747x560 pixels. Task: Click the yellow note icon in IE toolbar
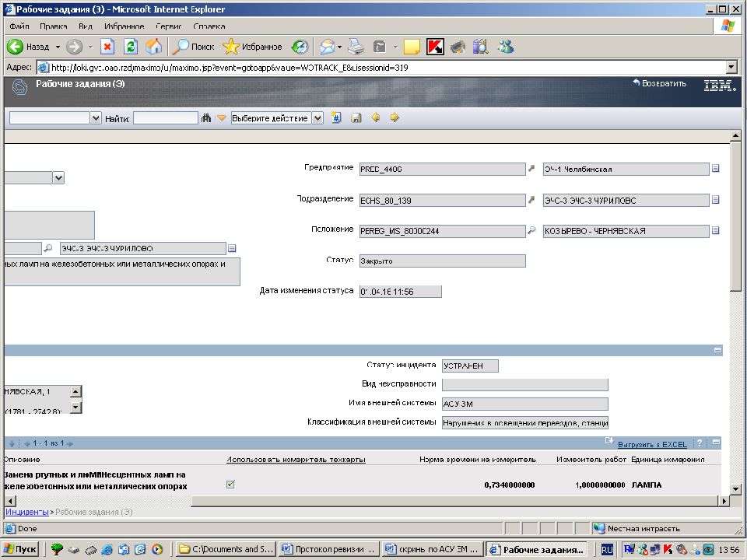[x=412, y=47]
